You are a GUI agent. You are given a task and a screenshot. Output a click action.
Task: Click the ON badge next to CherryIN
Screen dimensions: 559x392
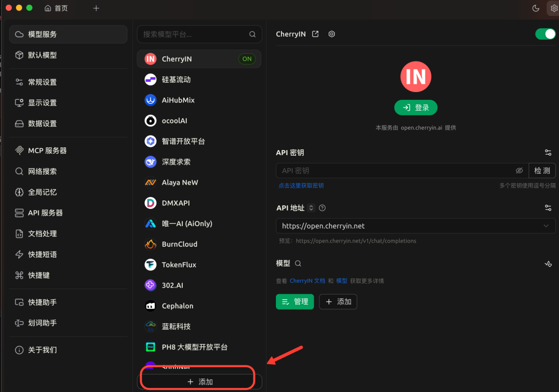(247, 58)
